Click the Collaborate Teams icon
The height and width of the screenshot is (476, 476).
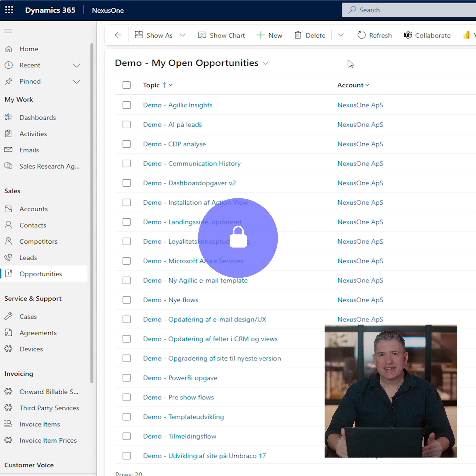click(x=408, y=35)
